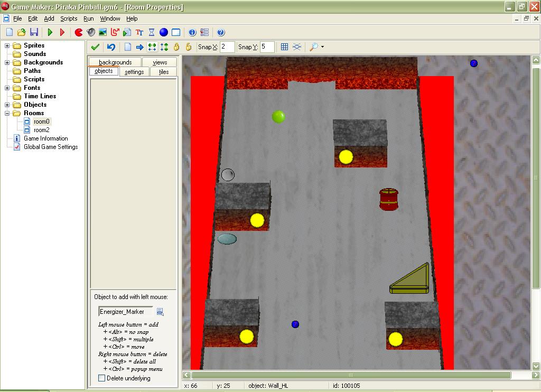Open the File menu
Screen dimensions: 541x392
17,18
